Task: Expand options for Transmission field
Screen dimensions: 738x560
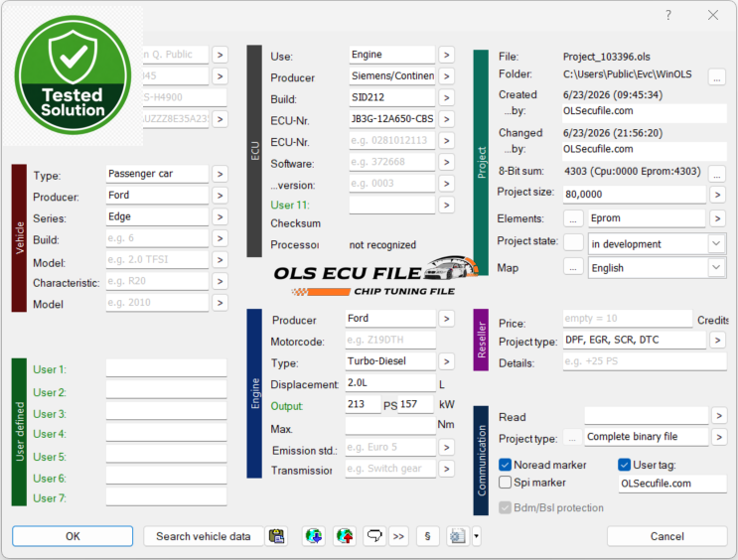Action: point(446,470)
